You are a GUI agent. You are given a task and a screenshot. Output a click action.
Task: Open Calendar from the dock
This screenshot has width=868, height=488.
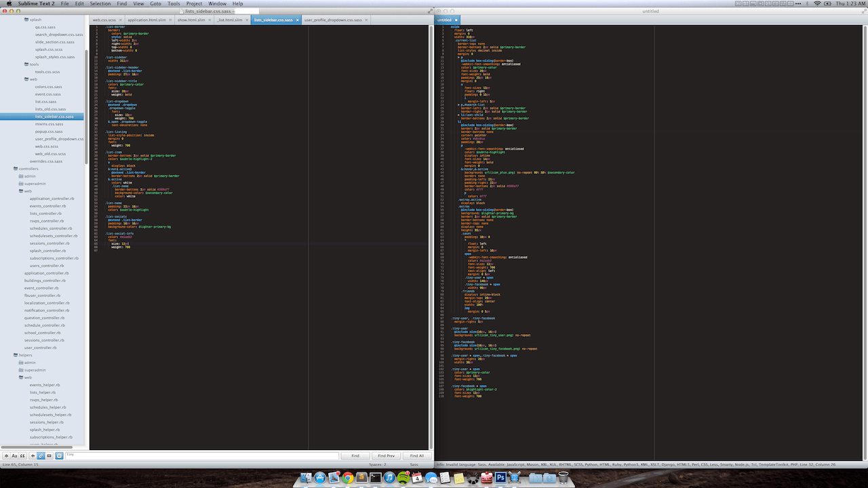pos(417,478)
